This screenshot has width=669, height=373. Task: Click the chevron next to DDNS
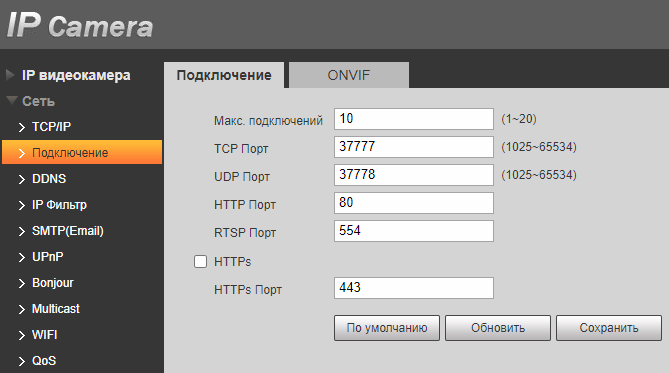pos(22,179)
